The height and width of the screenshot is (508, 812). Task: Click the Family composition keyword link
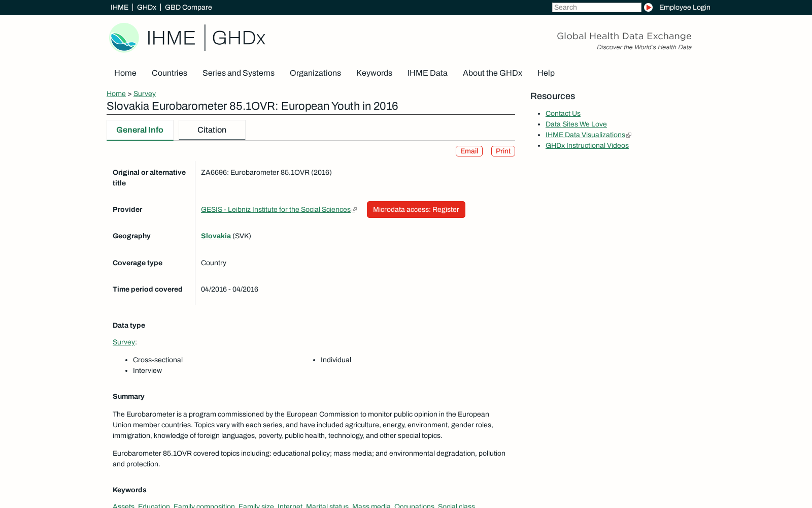click(x=204, y=505)
